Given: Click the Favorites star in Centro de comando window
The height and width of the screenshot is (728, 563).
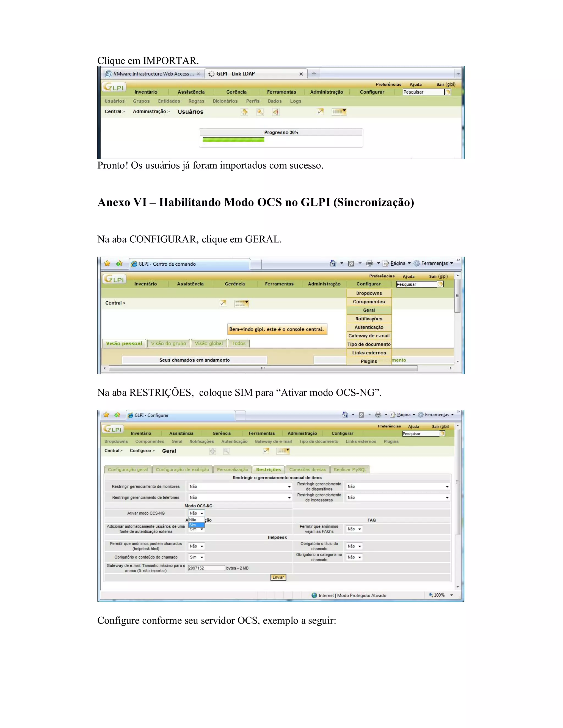Looking at the screenshot, I should 107,263.
